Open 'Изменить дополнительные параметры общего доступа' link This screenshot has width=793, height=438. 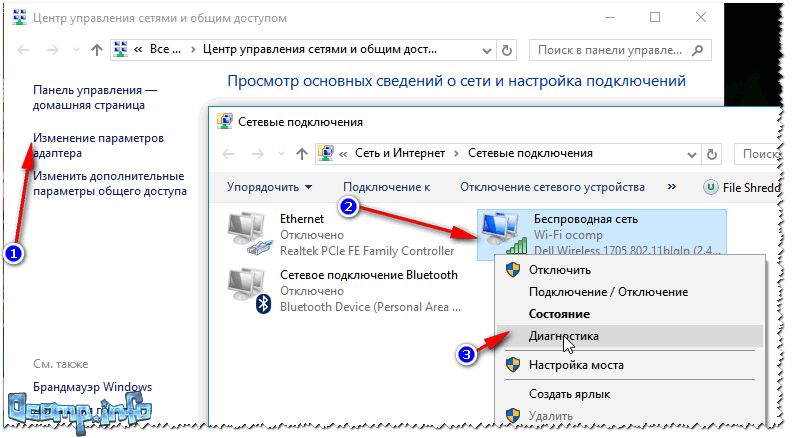110,184
